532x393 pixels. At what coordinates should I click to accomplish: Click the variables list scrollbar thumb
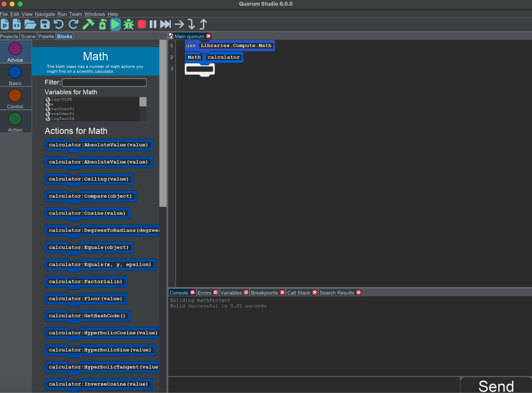[x=143, y=102]
